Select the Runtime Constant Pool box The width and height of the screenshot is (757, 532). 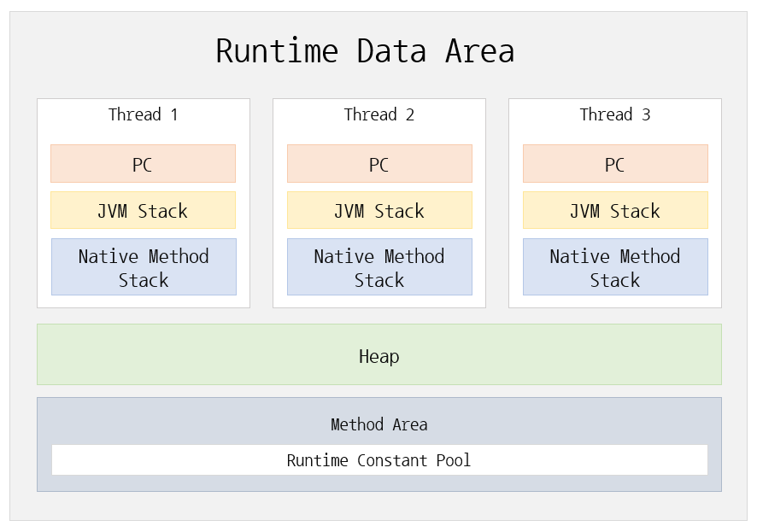(379, 460)
